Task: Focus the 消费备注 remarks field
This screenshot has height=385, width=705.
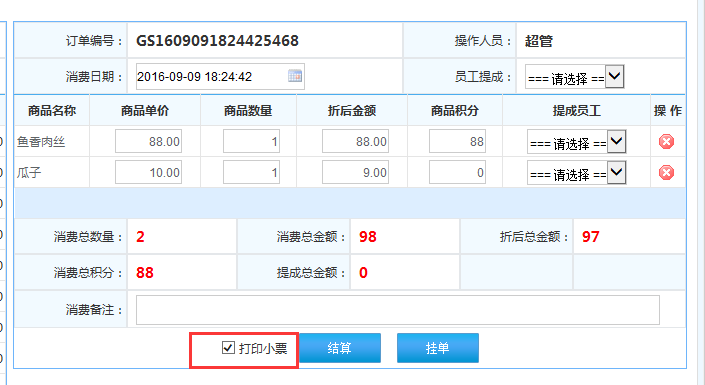Action: pos(397,310)
